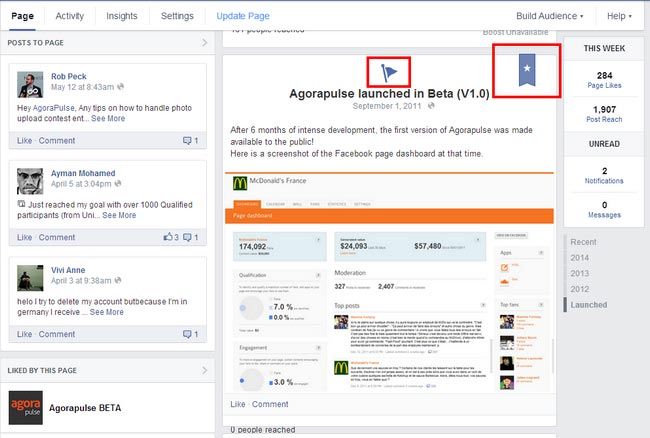Open the Agorapulse BETA page name

(x=85, y=408)
